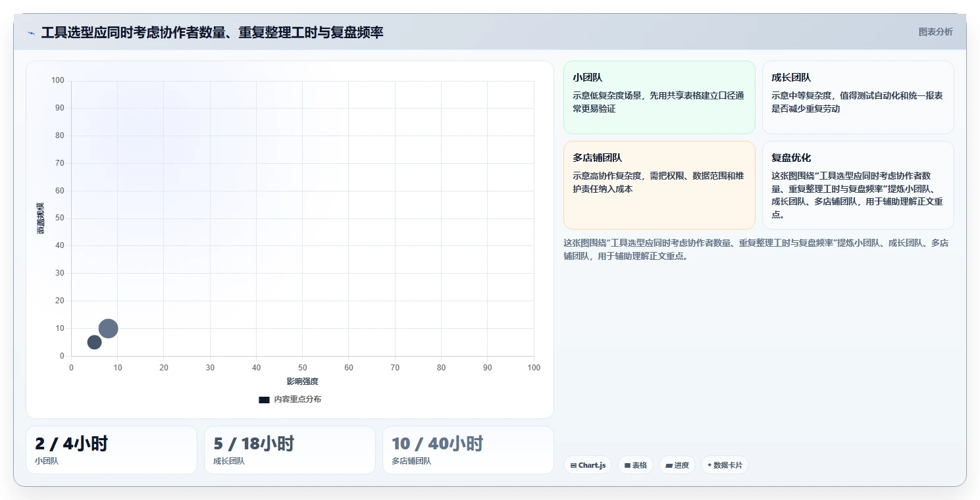Click the 表格 tag pill
This screenshot has height=500, width=980.
click(635, 465)
